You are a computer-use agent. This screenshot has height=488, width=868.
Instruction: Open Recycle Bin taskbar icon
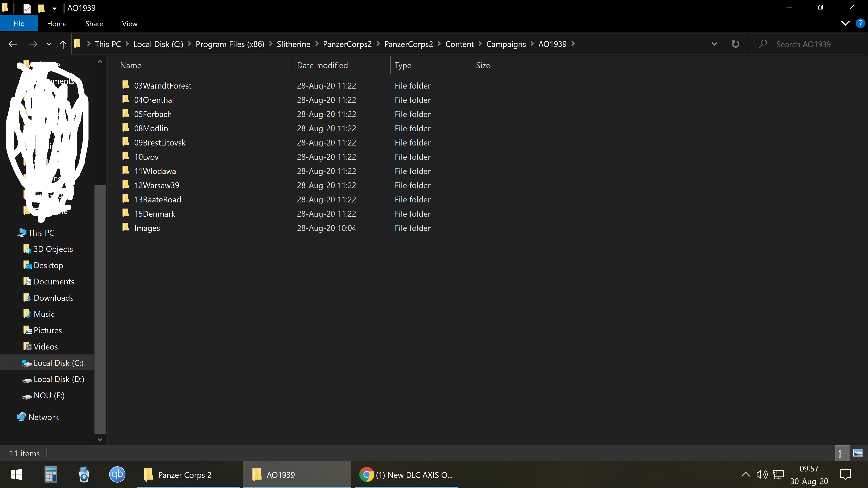[84, 474]
